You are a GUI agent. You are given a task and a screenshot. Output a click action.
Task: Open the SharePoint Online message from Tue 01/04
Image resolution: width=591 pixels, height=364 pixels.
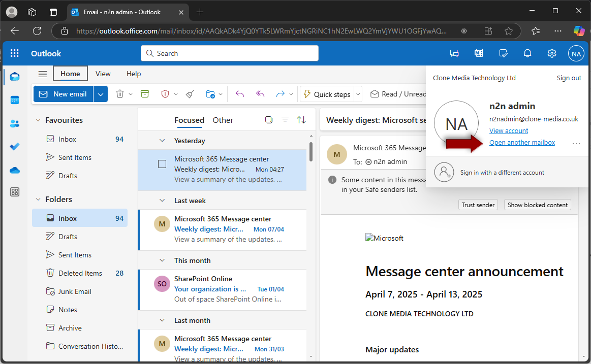223,289
